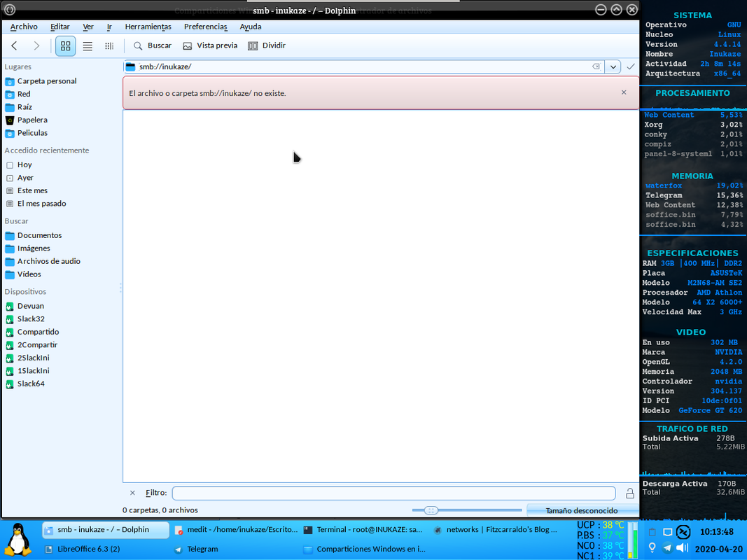The width and height of the screenshot is (747, 560).
Task: Open Carpeta personal in Lugares
Action: [41, 81]
